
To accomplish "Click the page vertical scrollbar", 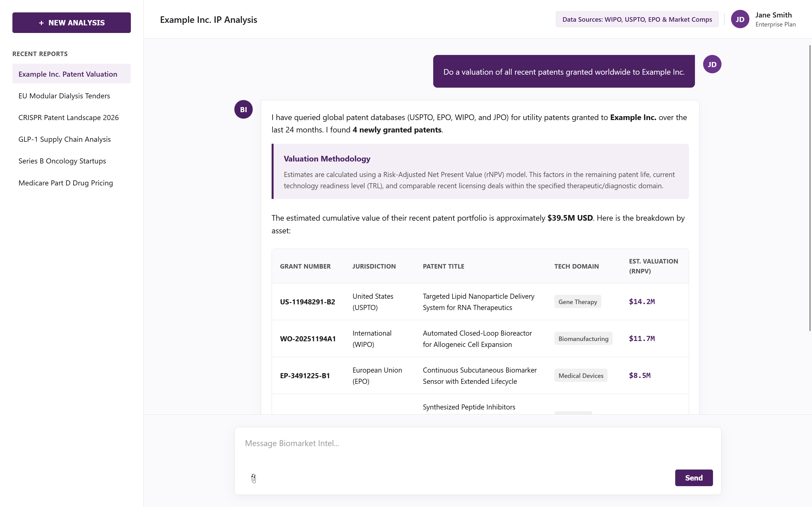I will (810, 188).
